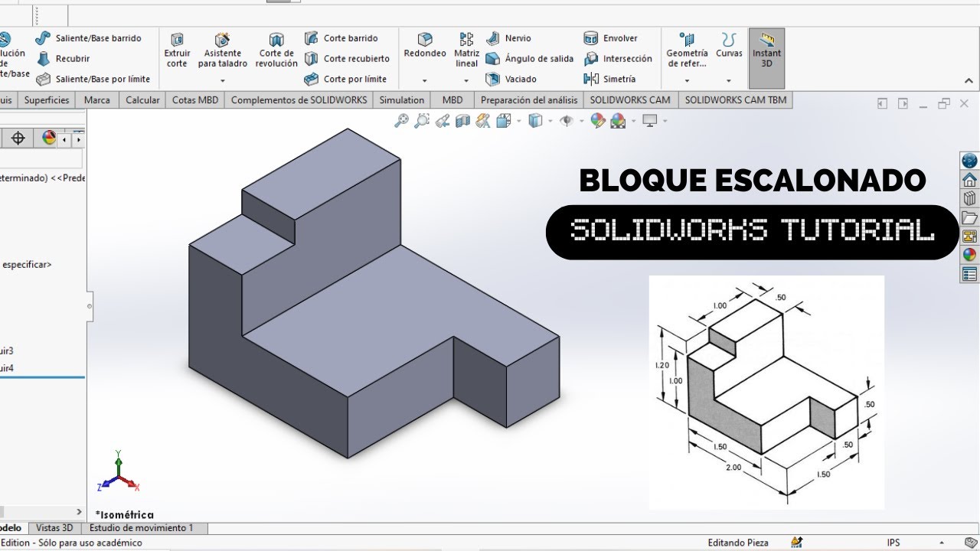Select the Recubrir loft tool
The width and height of the screenshot is (980, 551).
coord(63,59)
